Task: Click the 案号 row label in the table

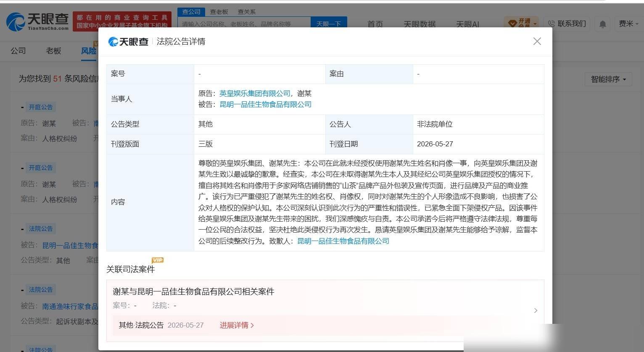Action: point(118,74)
